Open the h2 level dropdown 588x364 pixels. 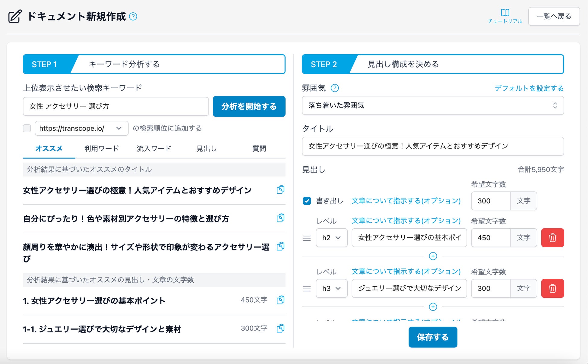(331, 238)
